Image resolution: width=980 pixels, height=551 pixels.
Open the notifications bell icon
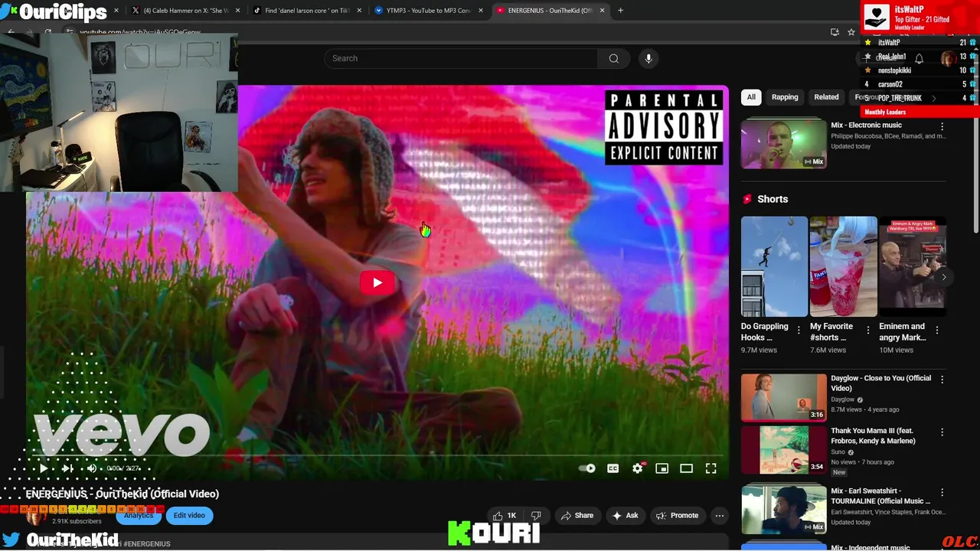coord(919,58)
